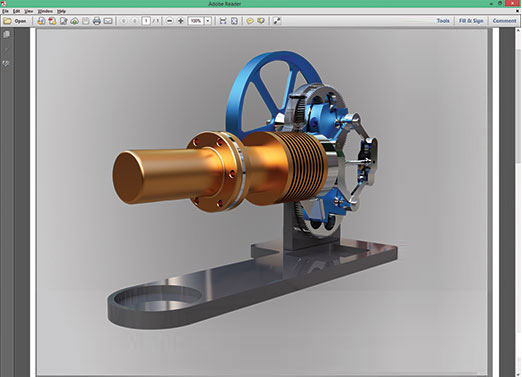Click the read mode expand icon
Screen dimensions: 522x377
[x=277, y=21]
